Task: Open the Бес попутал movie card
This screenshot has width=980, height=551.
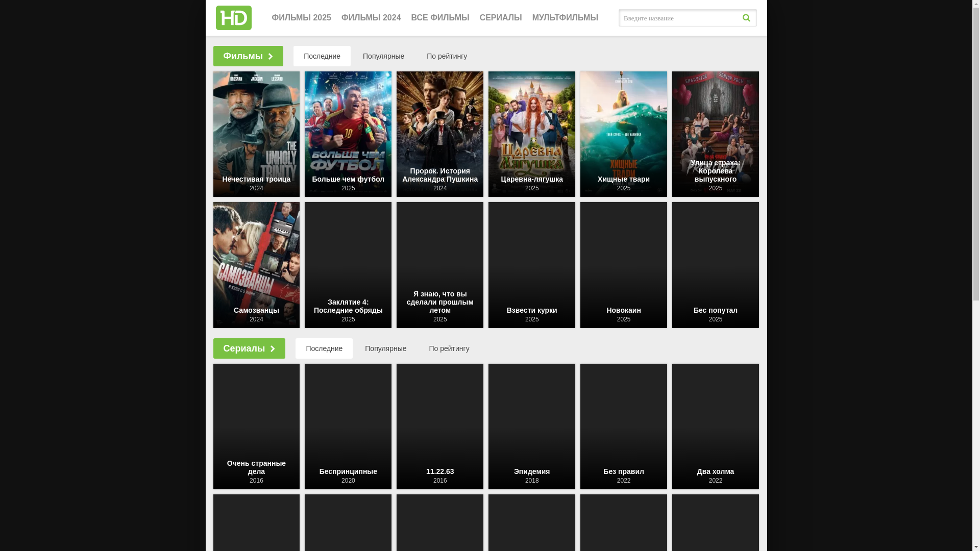Action: tap(716, 265)
